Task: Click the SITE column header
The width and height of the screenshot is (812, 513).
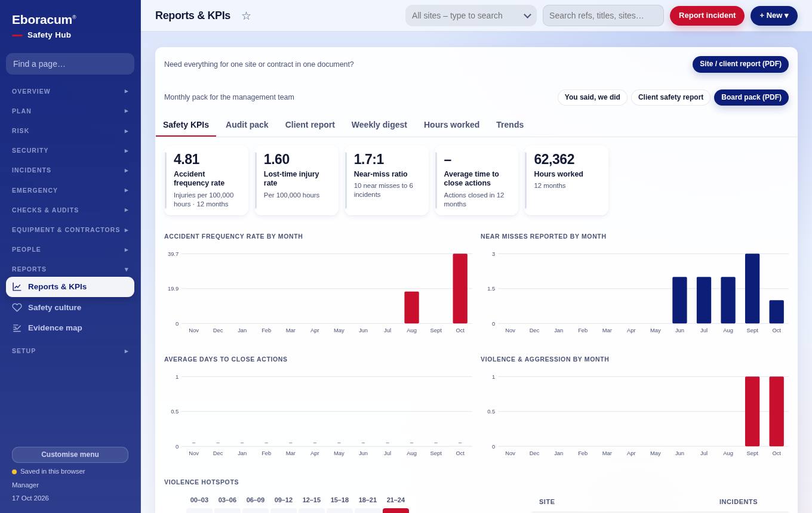Action: point(547,502)
